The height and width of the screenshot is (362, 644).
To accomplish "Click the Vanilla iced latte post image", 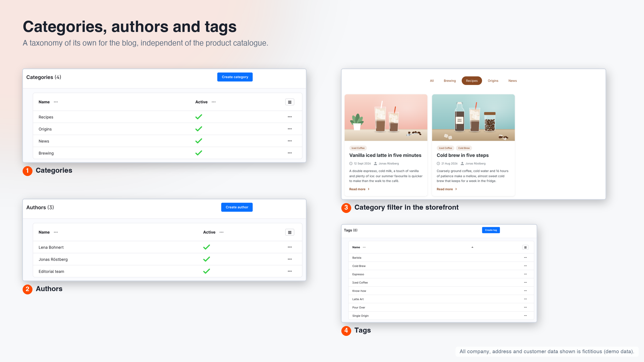I will click(x=386, y=118).
